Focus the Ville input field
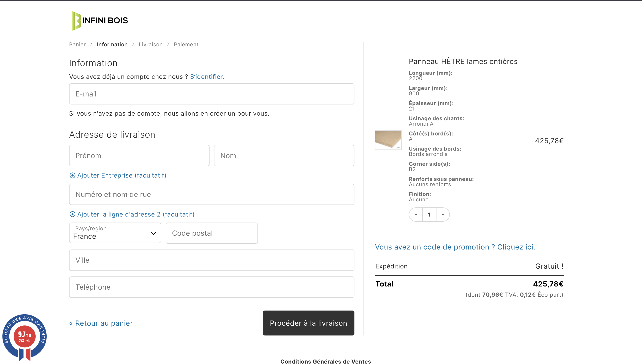This screenshot has width=642, height=364. click(212, 260)
